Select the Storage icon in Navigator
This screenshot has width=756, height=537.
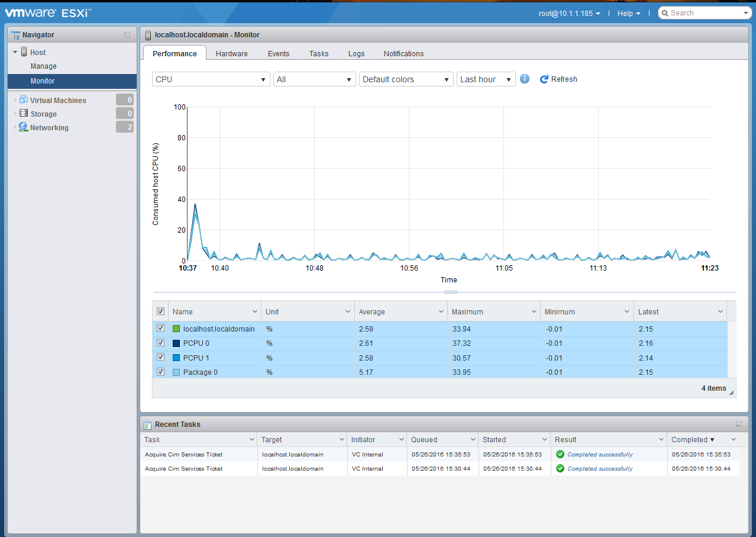(24, 113)
